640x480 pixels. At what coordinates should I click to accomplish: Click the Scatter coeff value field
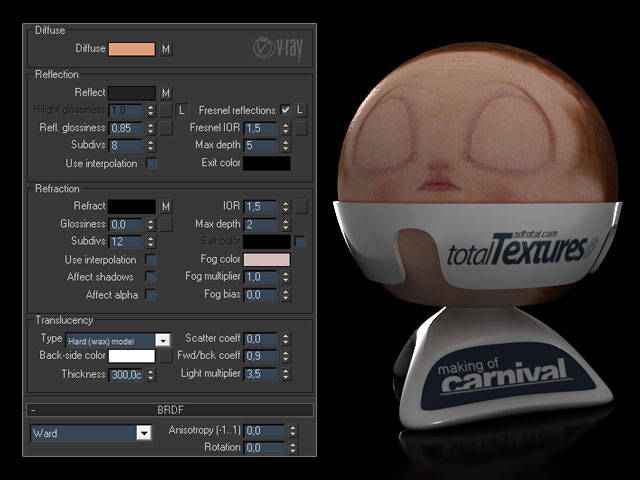[260, 339]
